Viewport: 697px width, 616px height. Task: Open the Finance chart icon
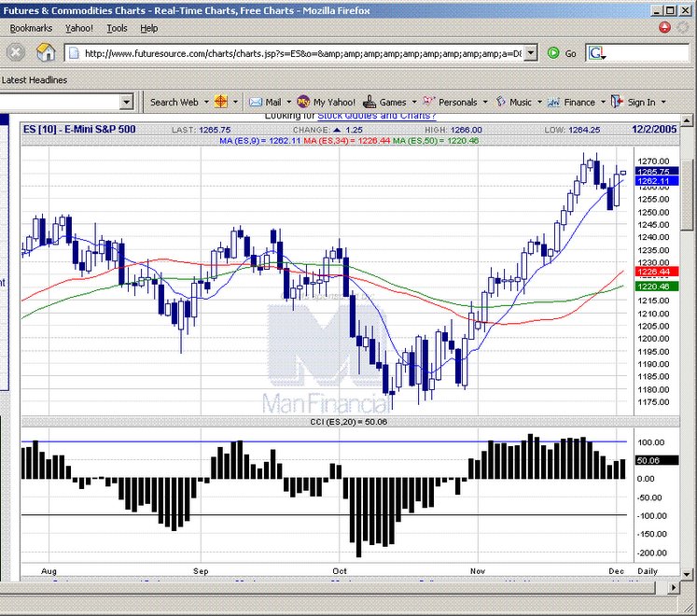point(553,103)
